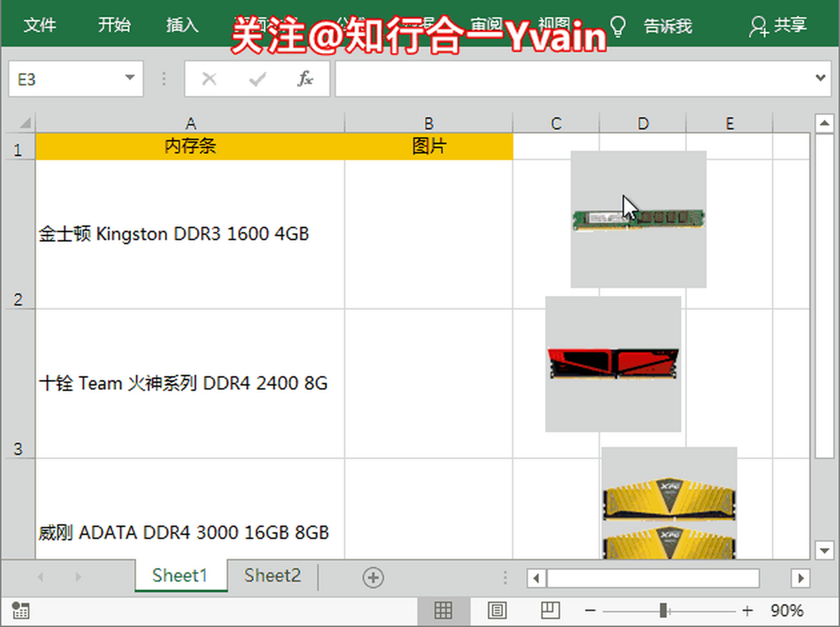
Task: Open the 文件 (File) menu
Action: (40, 24)
